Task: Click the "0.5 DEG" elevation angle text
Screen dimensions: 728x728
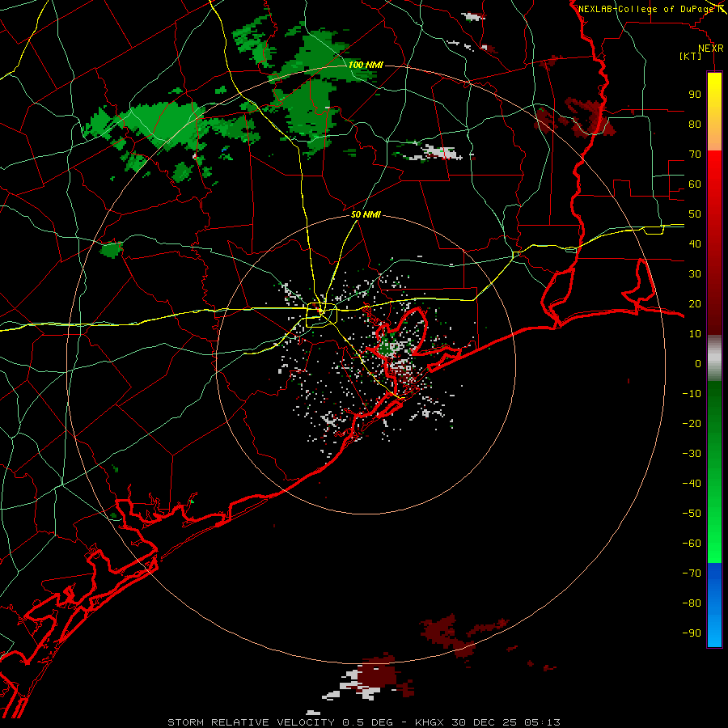Action: point(367,722)
